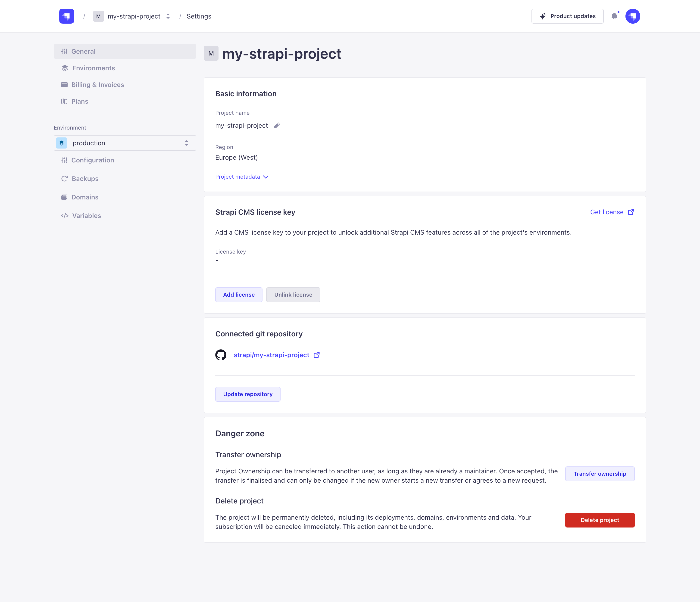Click the sparkle icon in Product updates
Viewport: 700px width, 602px height.
click(x=543, y=16)
